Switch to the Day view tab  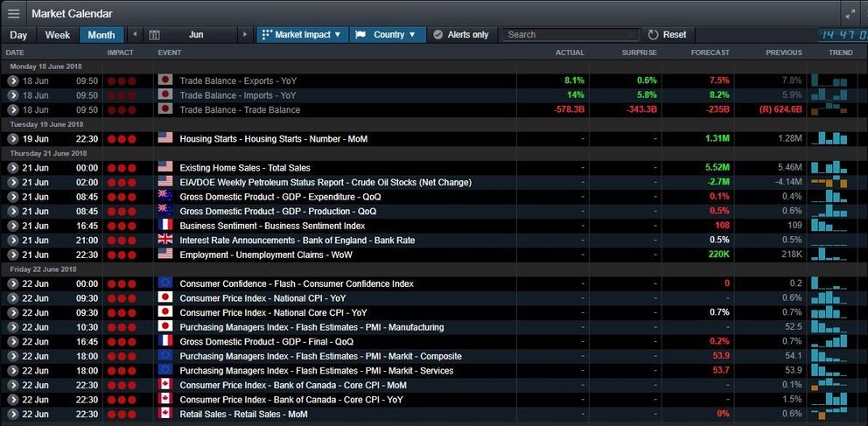click(x=18, y=35)
